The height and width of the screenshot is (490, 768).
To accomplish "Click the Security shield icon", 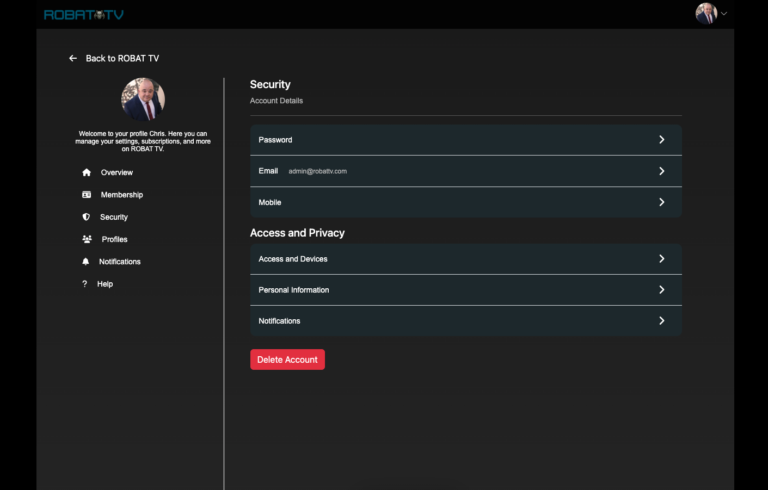I will (86, 217).
